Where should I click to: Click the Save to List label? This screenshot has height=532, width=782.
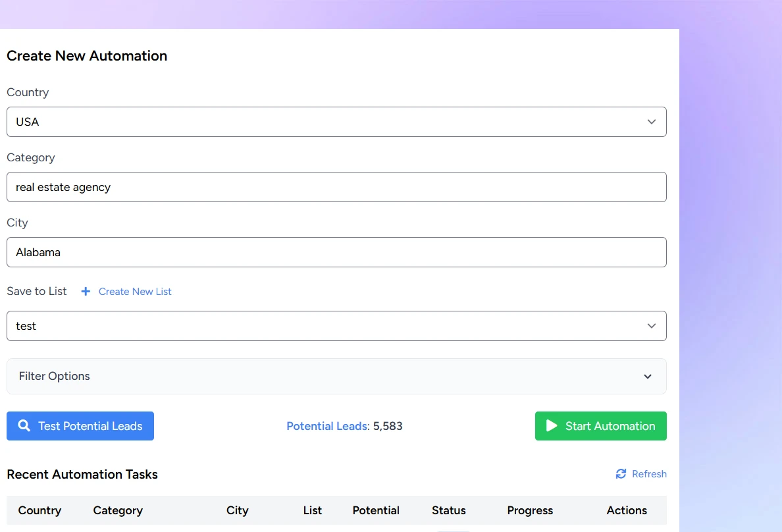(x=36, y=291)
